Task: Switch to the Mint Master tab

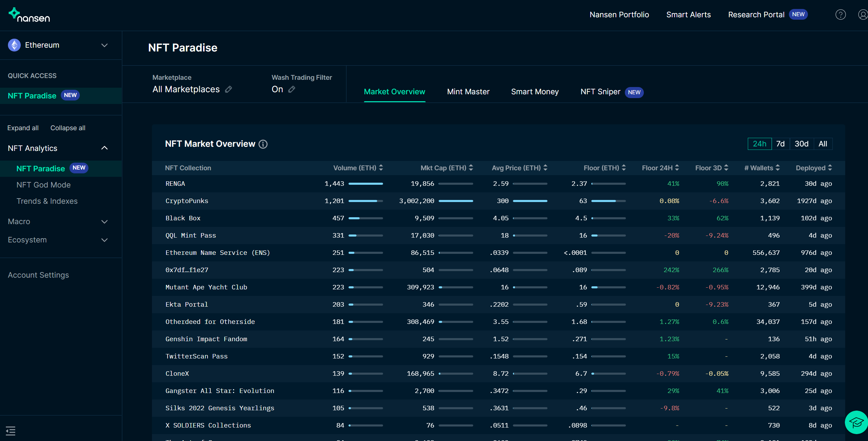Action: coord(468,92)
